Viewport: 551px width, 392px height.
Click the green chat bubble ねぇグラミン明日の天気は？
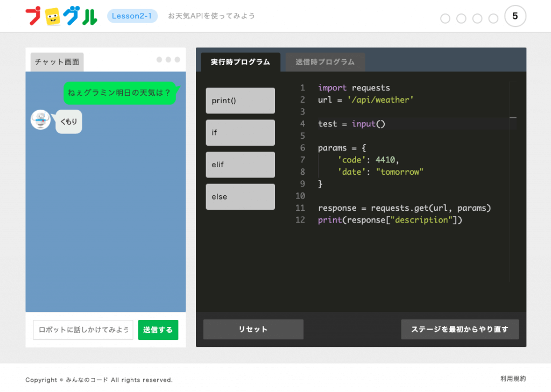(120, 92)
